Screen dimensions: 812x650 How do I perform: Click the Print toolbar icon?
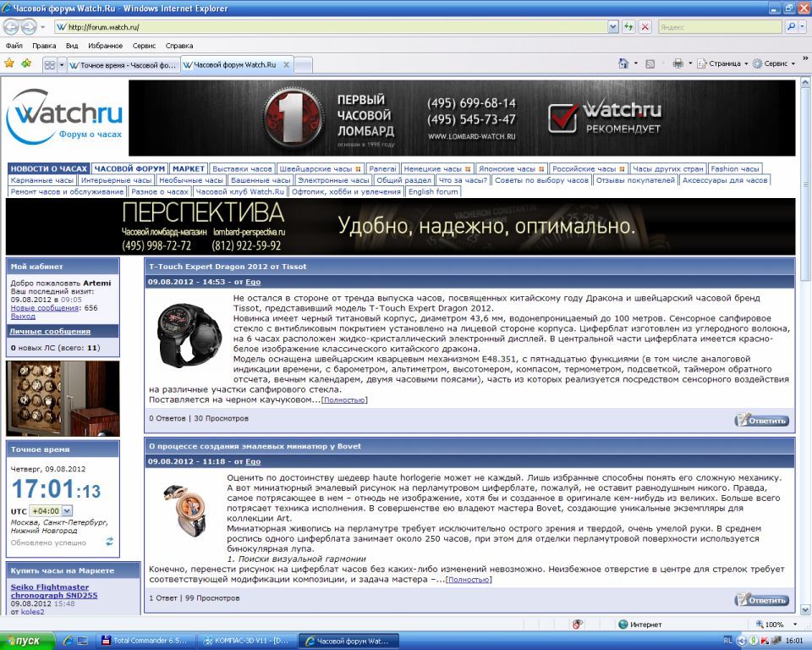[x=678, y=63]
